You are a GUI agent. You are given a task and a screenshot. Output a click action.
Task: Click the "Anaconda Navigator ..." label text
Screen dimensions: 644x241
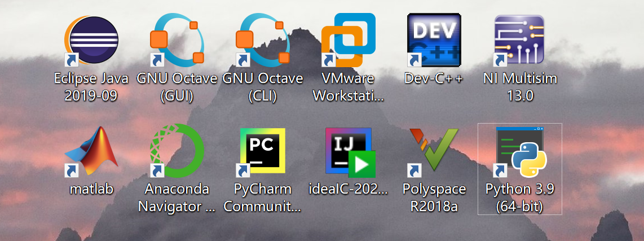tap(177, 198)
